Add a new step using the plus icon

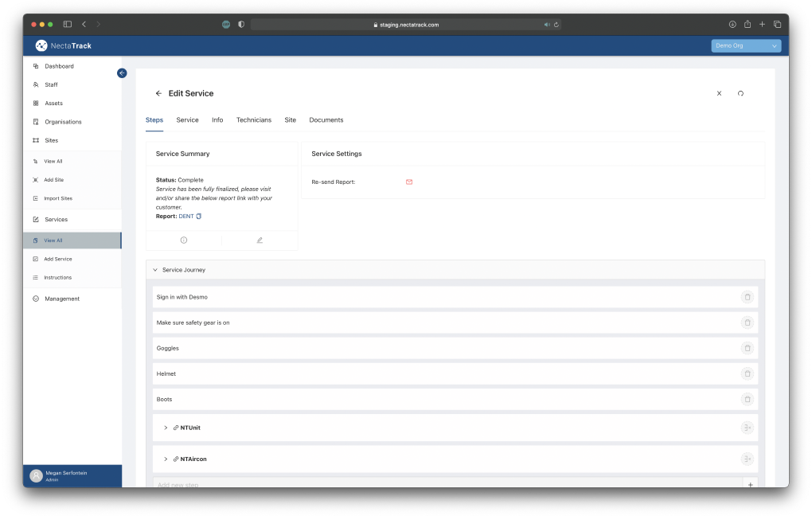click(749, 484)
